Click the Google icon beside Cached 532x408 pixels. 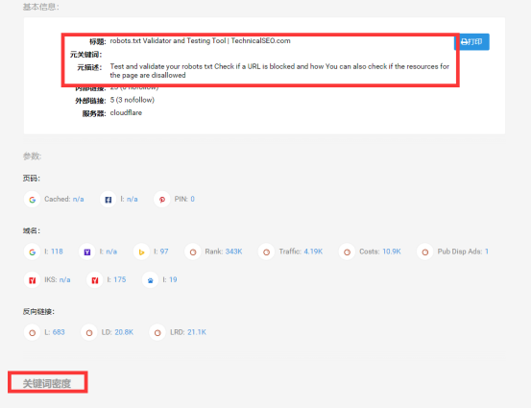point(33,200)
